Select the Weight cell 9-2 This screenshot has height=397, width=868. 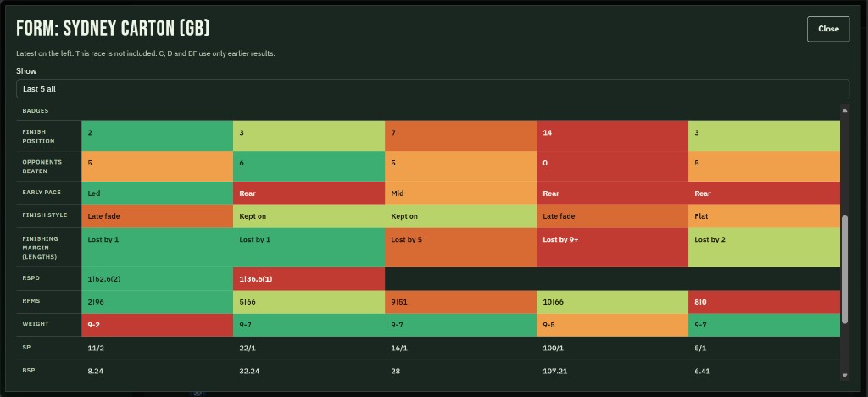(x=157, y=325)
